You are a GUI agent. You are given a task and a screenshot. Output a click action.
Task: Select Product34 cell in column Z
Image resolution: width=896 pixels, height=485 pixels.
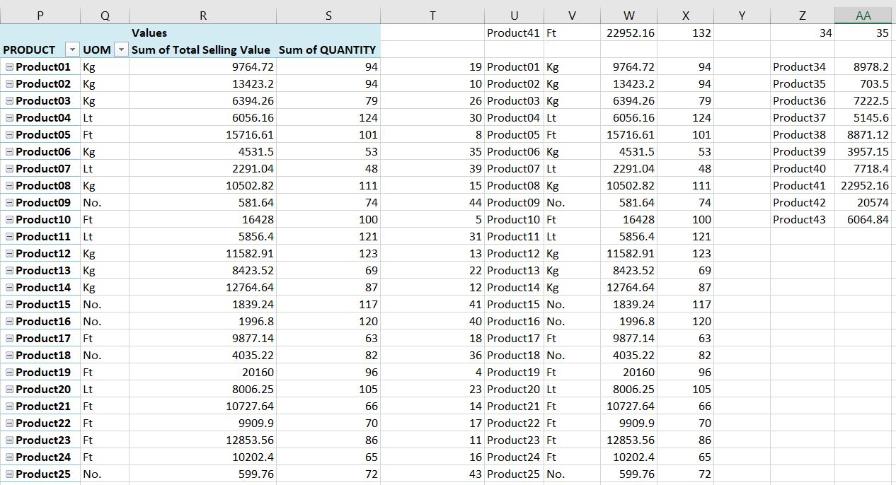click(x=802, y=67)
